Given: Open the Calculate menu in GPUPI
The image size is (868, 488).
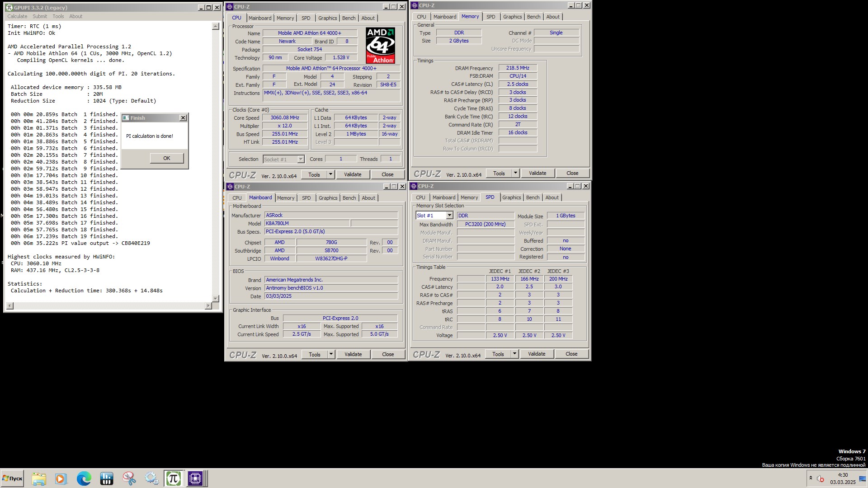Looking at the screenshot, I should point(17,16).
